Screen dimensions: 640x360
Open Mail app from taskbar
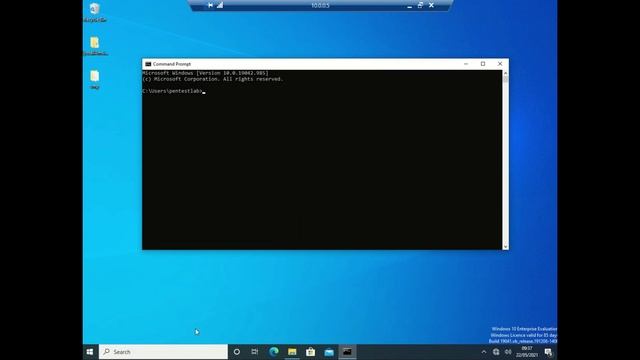(x=329, y=352)
